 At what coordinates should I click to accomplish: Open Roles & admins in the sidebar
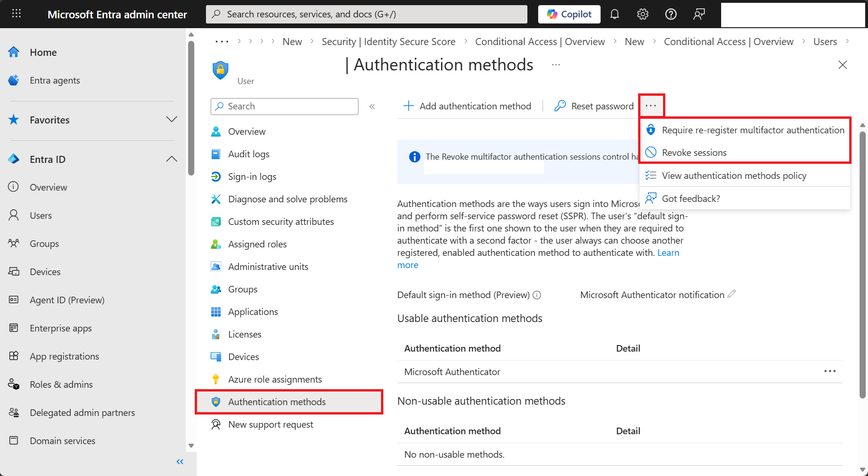coord(61,384)
